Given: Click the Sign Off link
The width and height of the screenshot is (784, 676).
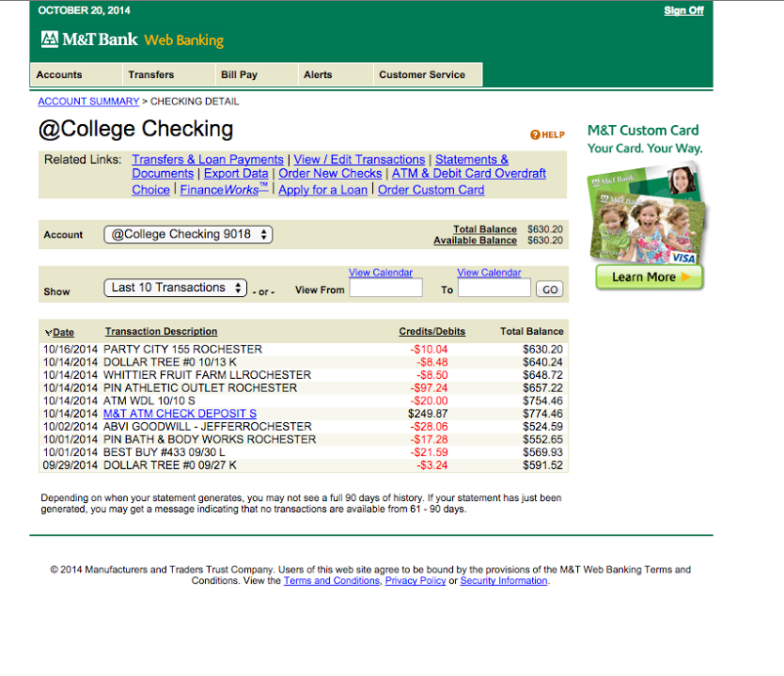Looking at the screenshot, I should click(683, 10).
